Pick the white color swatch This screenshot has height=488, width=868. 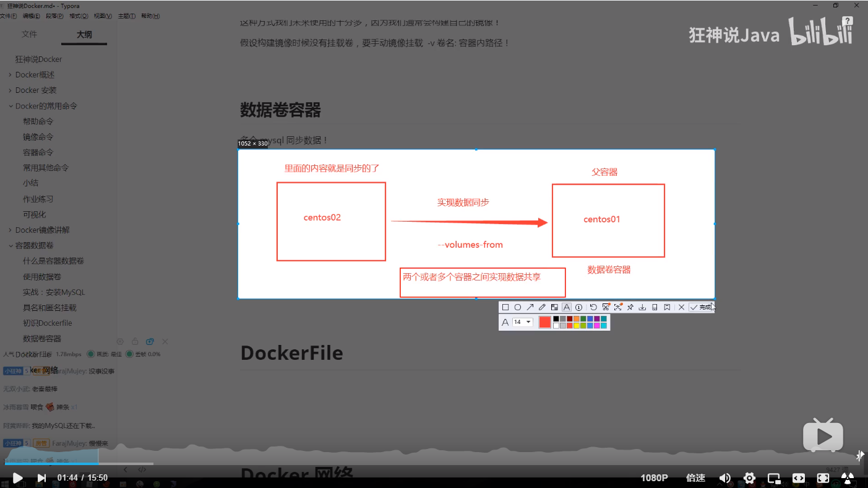(556, 326)
